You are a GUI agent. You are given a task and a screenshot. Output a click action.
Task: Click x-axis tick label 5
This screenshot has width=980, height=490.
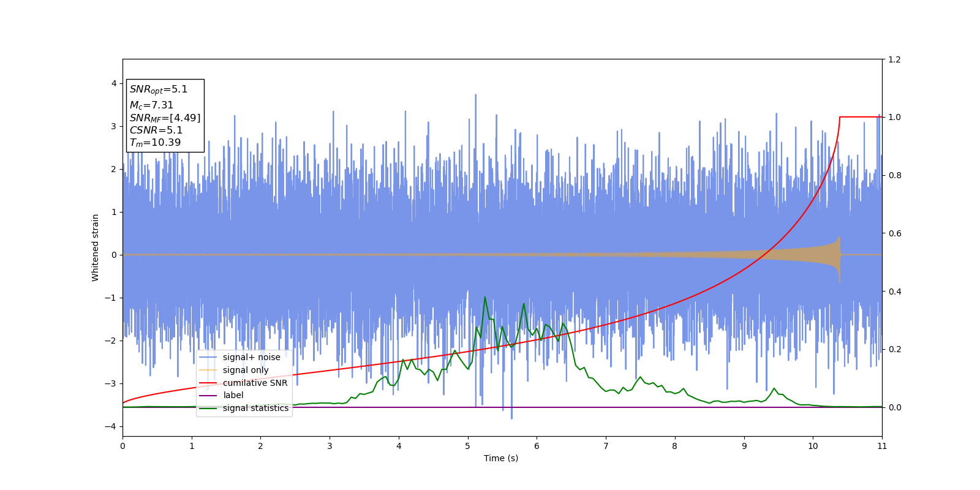468,446
